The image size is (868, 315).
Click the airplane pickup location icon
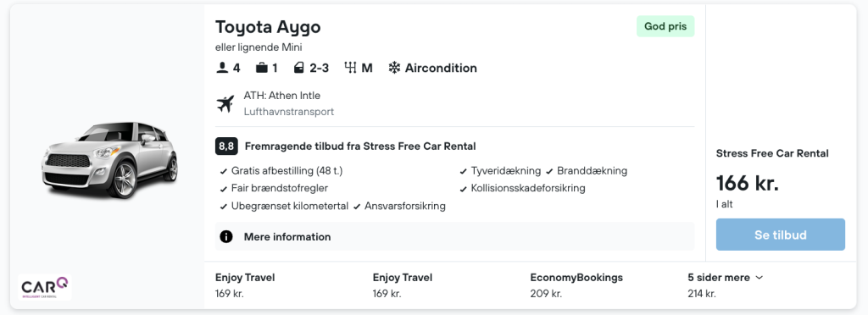[225, 103]
